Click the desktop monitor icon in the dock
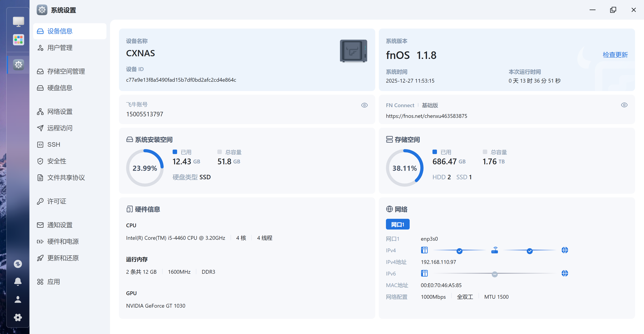Image resolution: width=644 pixels, height=334 pixels. pos(18,22)
